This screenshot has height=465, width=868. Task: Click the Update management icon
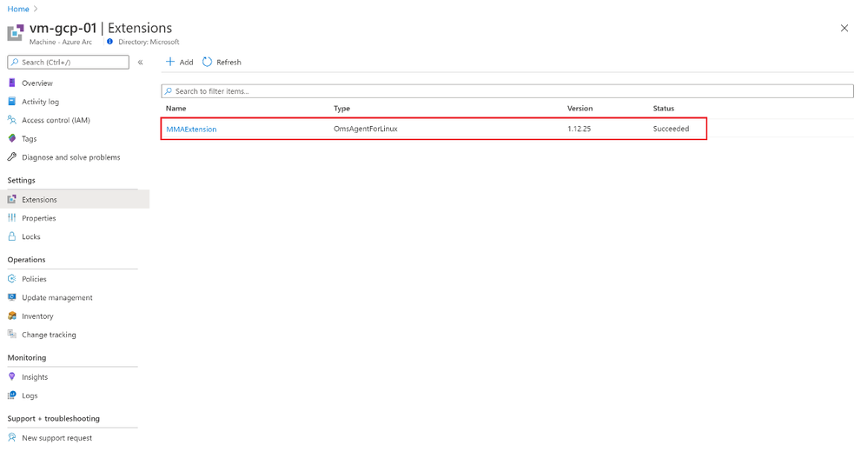click(x=11, y=297)
